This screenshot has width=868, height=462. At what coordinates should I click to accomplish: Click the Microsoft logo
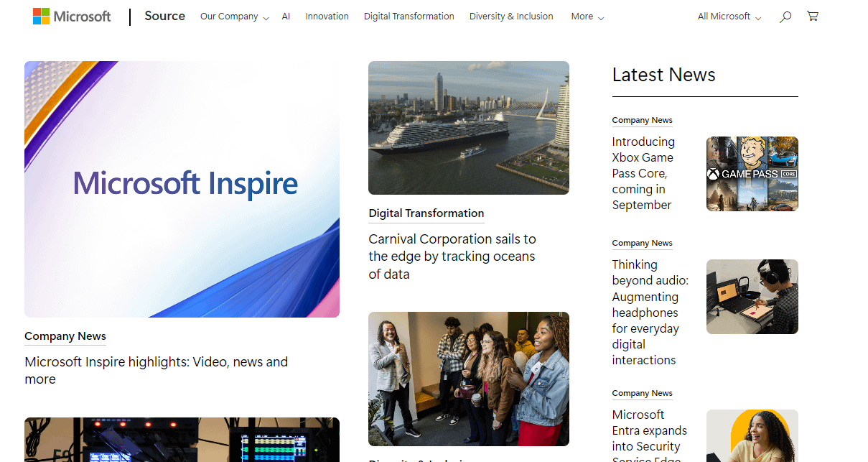[x=72, y=17]
